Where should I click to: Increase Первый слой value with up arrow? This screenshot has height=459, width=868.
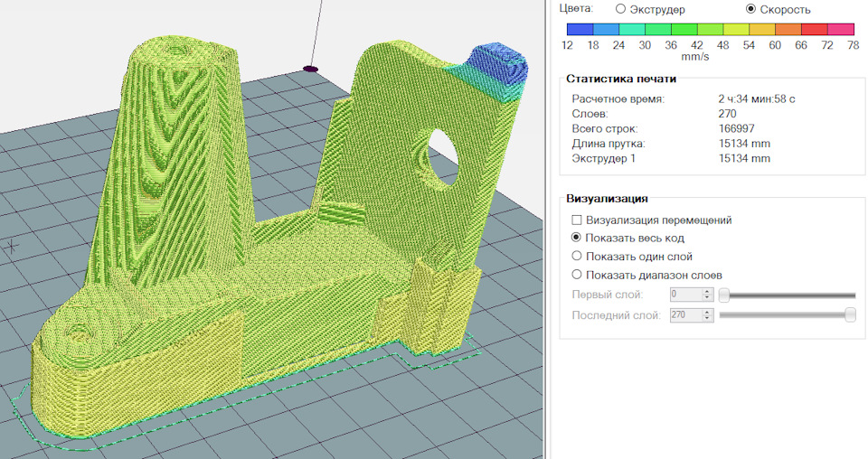pyautogui.click(x=707, y=292)
